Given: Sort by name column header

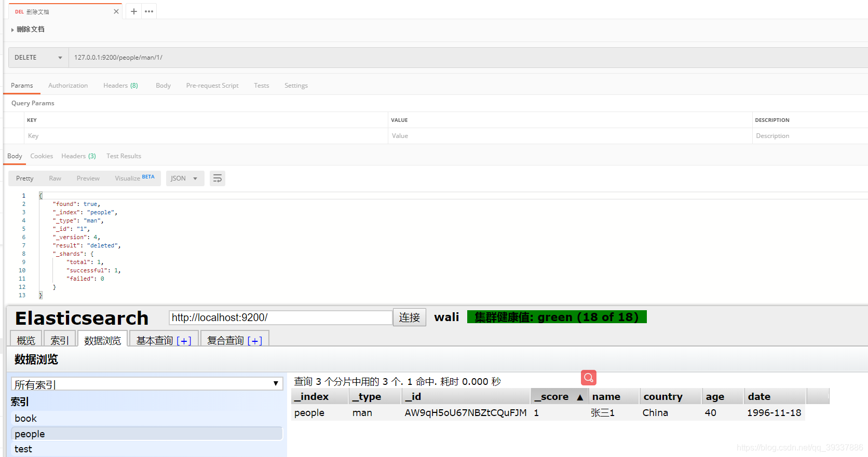Looking at the screenshot, I should tap(614, 396).
